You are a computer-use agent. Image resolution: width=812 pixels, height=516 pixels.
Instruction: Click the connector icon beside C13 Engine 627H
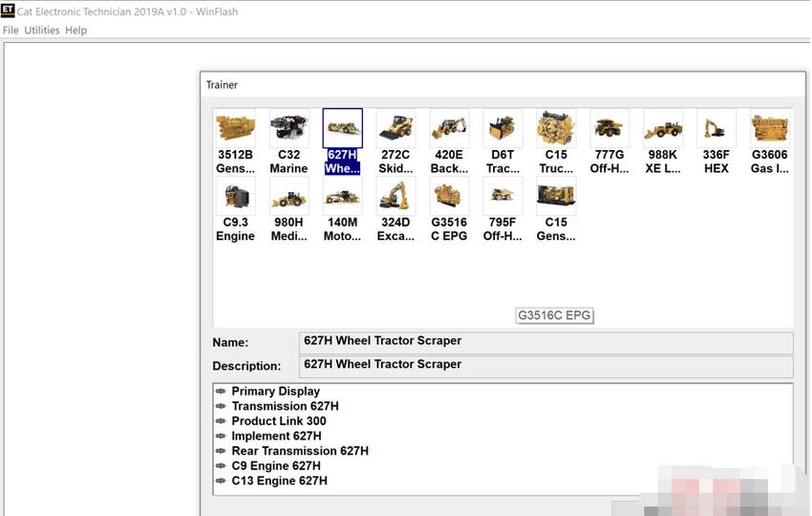click(221, 481)
